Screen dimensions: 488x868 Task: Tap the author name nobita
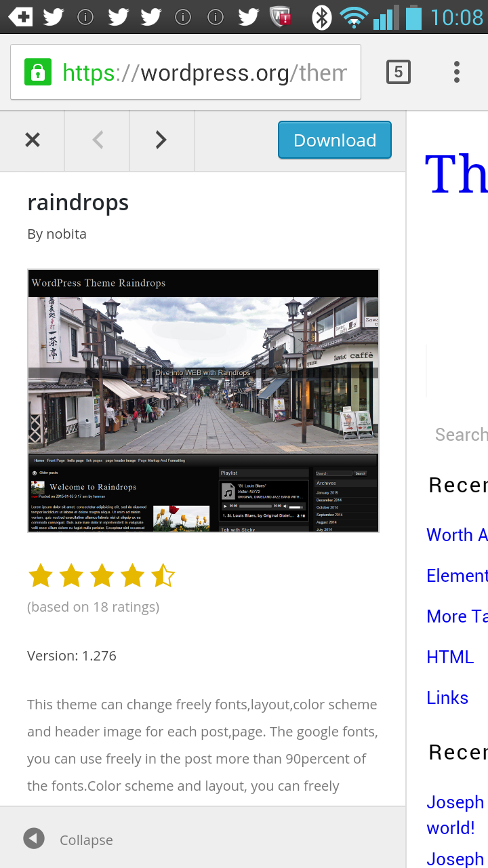66,234
